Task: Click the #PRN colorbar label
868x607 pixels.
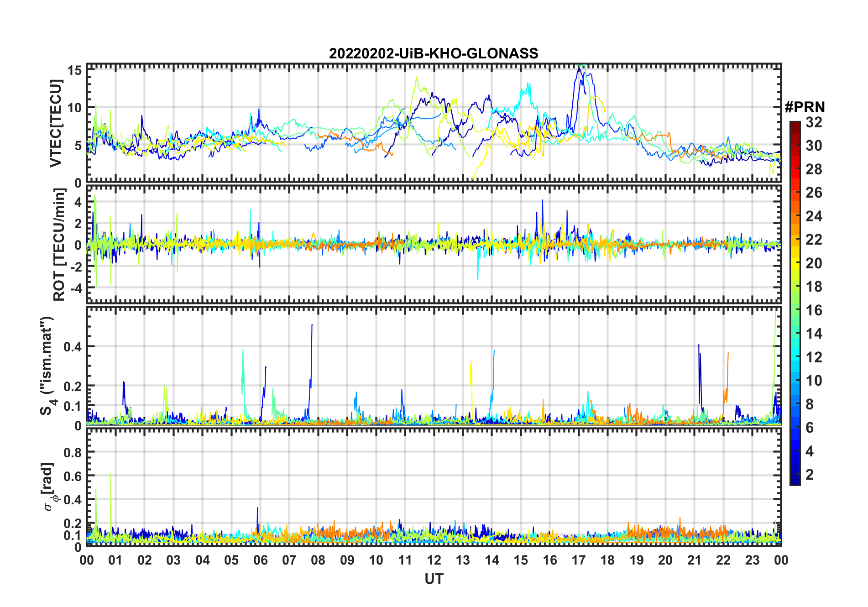Action: (805, 107)
